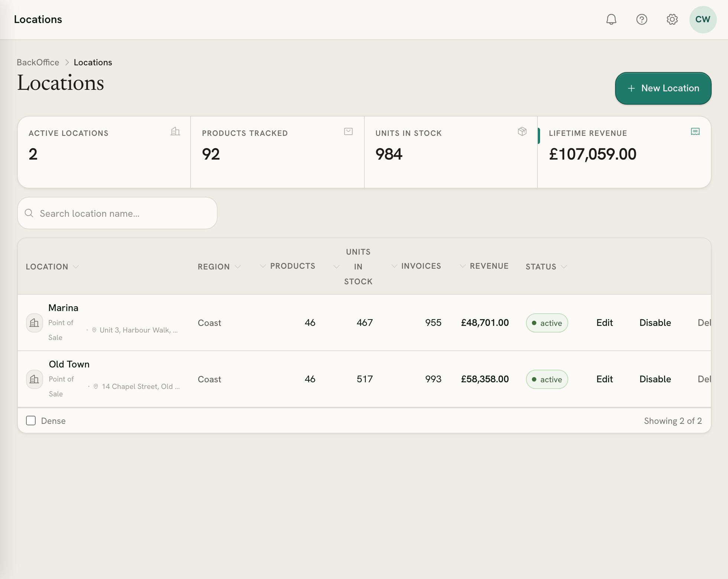Sort by the Location column chevron
Image resolution: width=728 pixels, height=579 pixels.
point(76,266)
